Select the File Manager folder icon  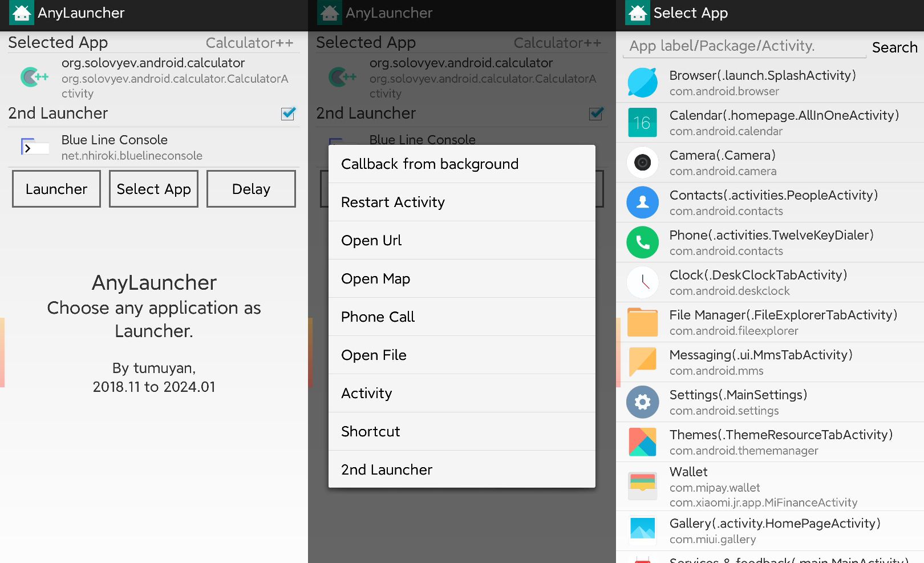(642, 322)
